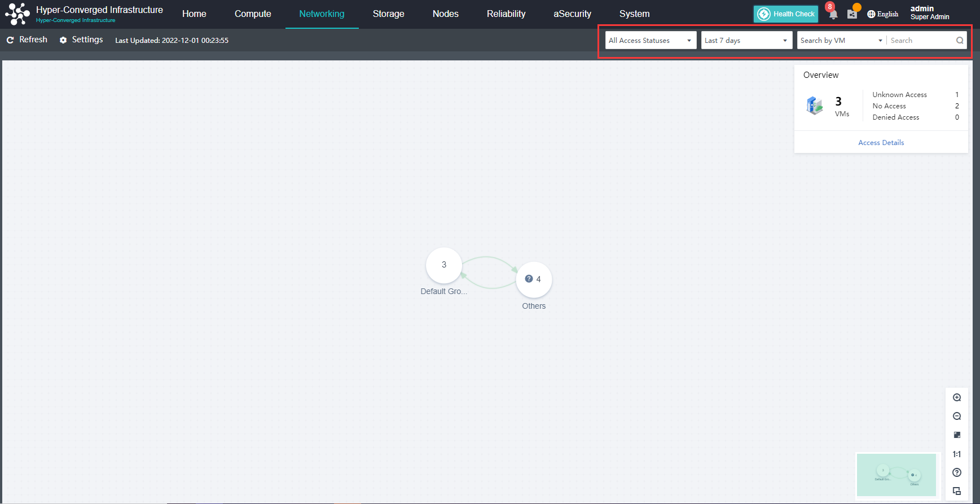Click the No Access row

click(916, 106)
